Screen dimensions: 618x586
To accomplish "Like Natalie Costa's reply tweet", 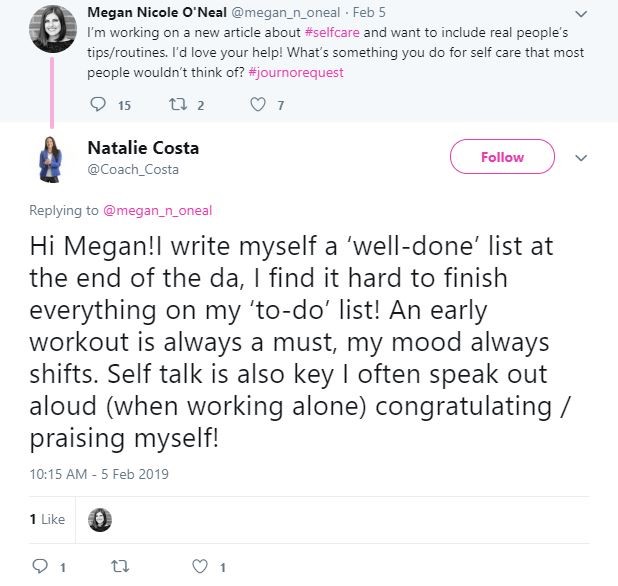I will [200, 566].
